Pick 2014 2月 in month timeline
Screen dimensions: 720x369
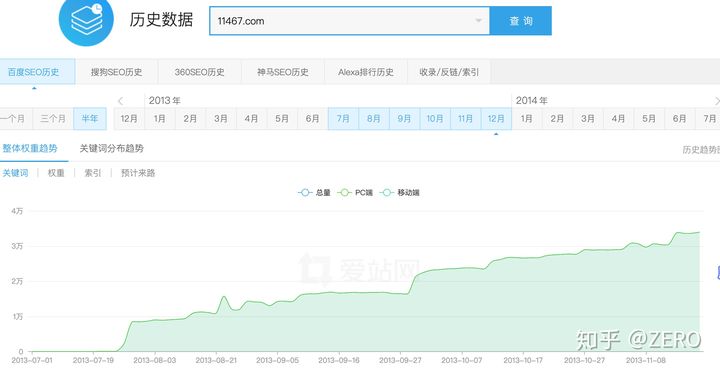click(557, 119)
